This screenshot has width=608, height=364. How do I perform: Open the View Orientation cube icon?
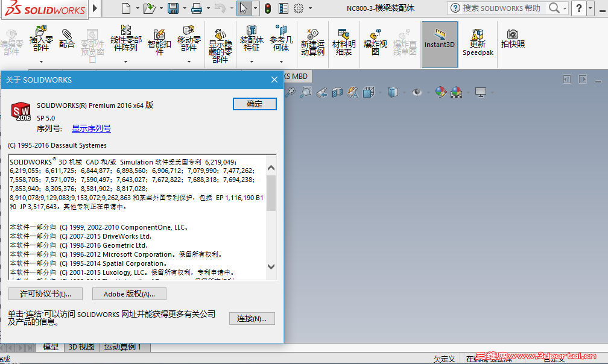369,92
